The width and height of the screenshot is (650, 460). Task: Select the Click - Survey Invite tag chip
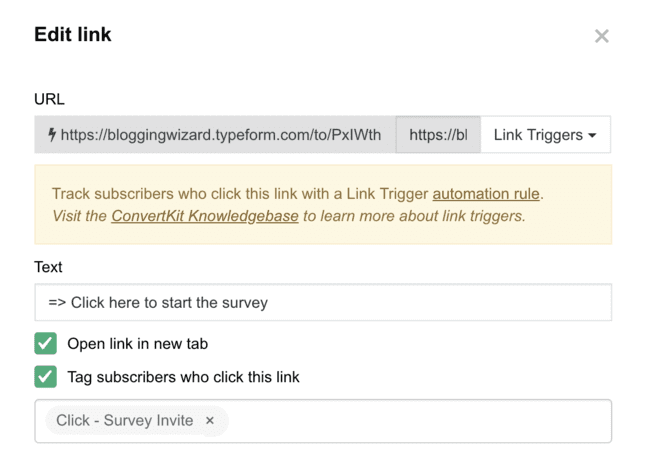coord(125,421)
